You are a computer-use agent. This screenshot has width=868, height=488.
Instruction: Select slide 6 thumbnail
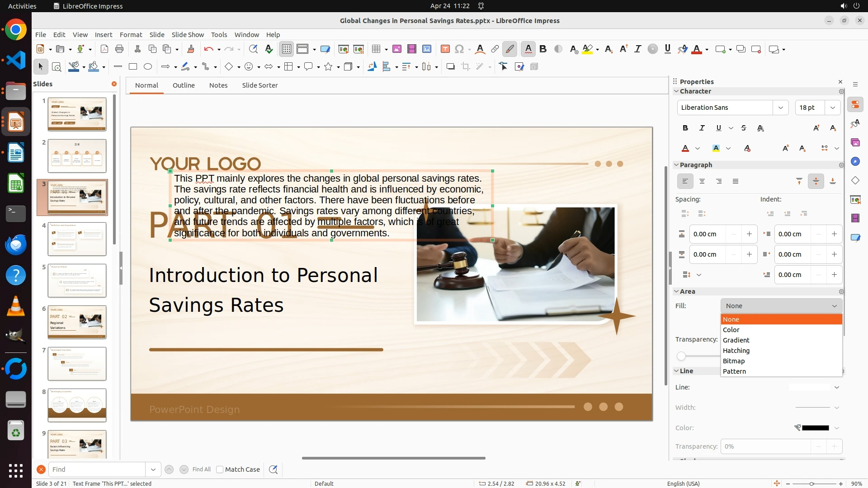tap(77, 322)
